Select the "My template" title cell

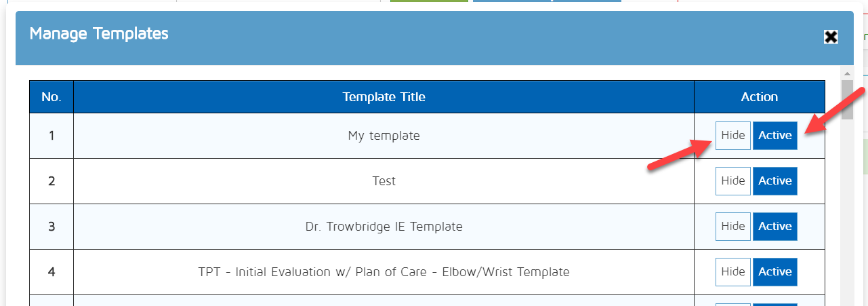tap(384, 136)
